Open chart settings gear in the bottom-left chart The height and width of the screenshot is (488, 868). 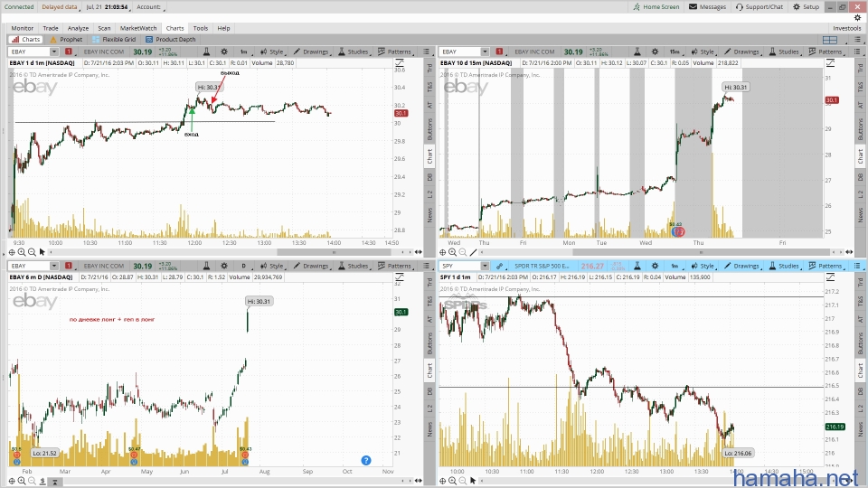coord(224,266)
